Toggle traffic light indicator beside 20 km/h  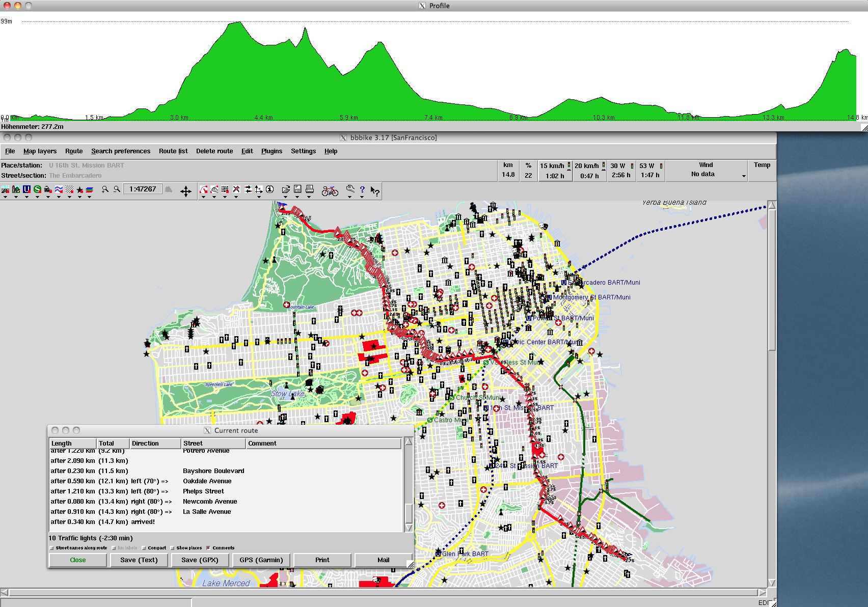604,165
